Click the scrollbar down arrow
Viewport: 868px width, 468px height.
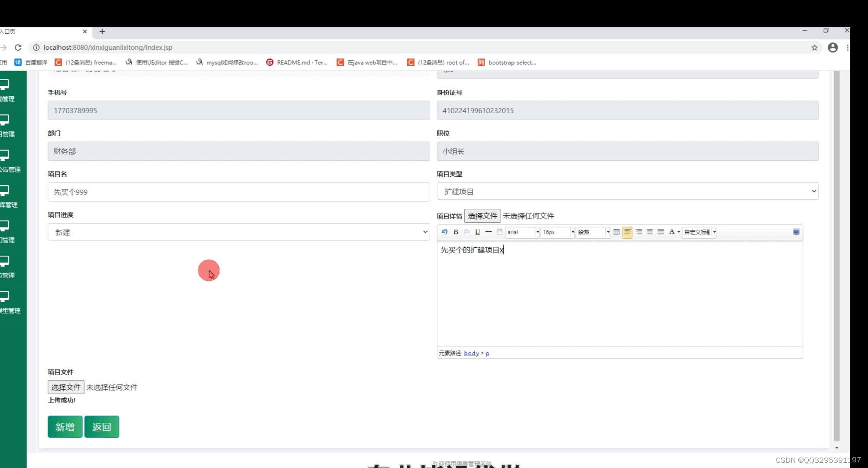pos(836,448)
